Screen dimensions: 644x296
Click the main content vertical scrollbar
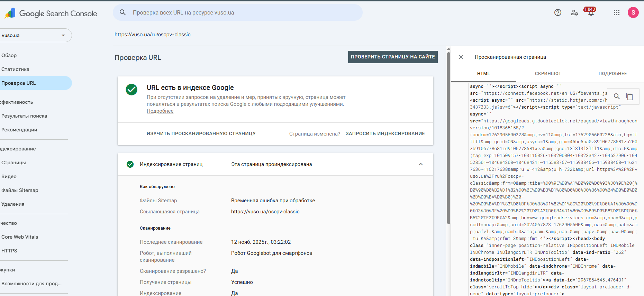pos(448,138)
